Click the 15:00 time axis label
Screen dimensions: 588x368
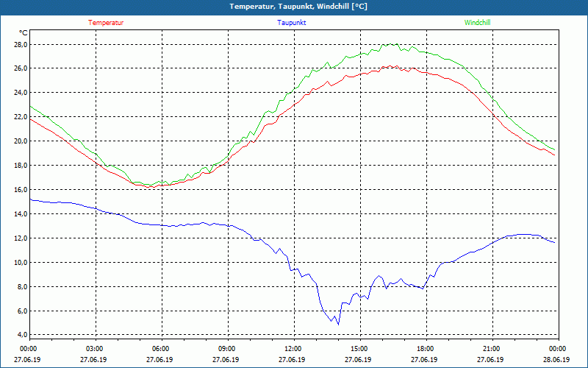tap(359, 349)
